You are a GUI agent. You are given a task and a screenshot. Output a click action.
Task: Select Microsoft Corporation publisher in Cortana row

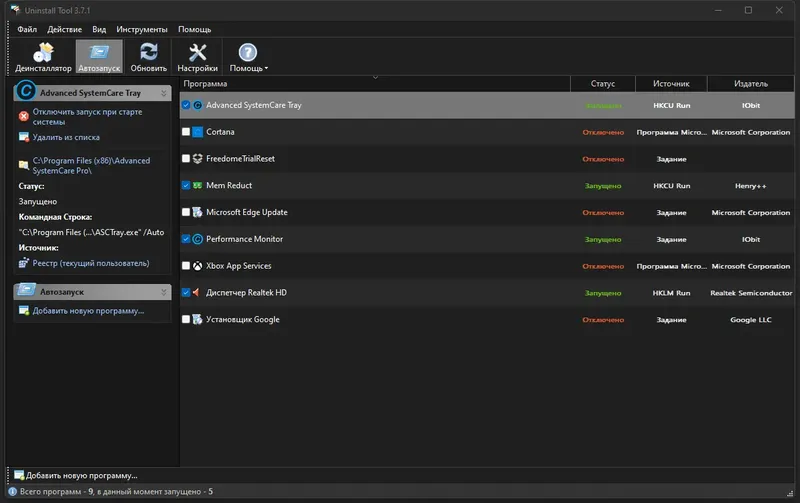(751, 132)
